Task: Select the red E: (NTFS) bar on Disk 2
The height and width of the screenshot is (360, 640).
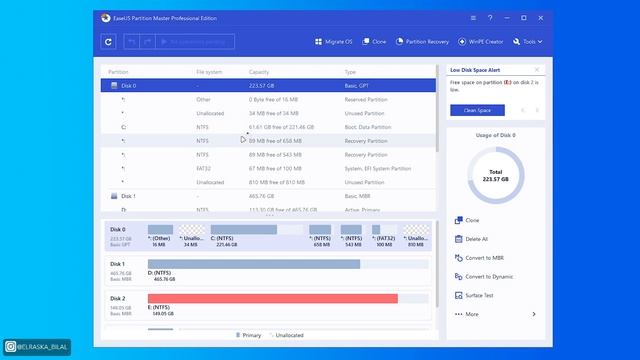Action: click(x=273, y=298)
